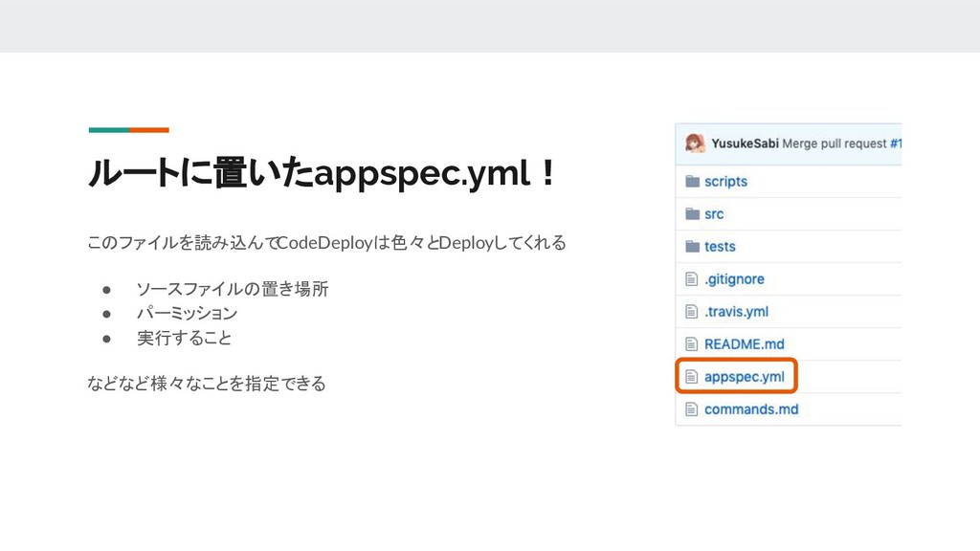This screenshot has height=551, width=980.
Task: Open the Merge pull request commit message
Action: coord(835,143)
